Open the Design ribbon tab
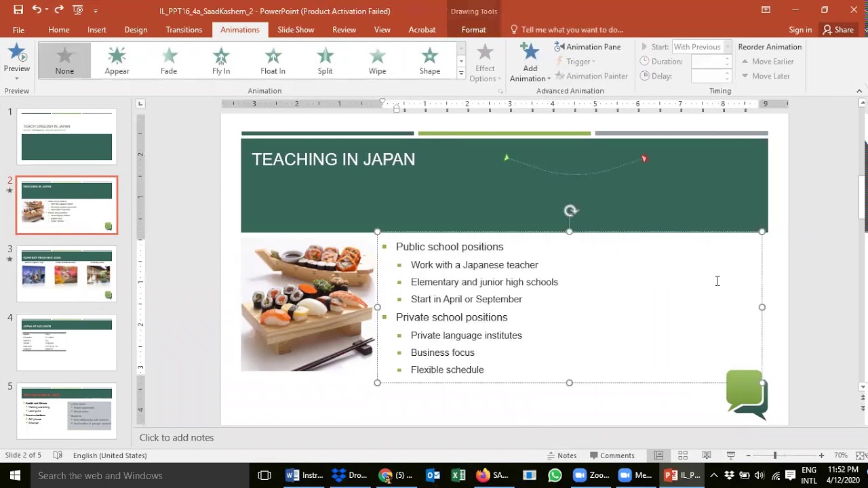The height and width of the screenshot is (488, 868). [136, 30]
